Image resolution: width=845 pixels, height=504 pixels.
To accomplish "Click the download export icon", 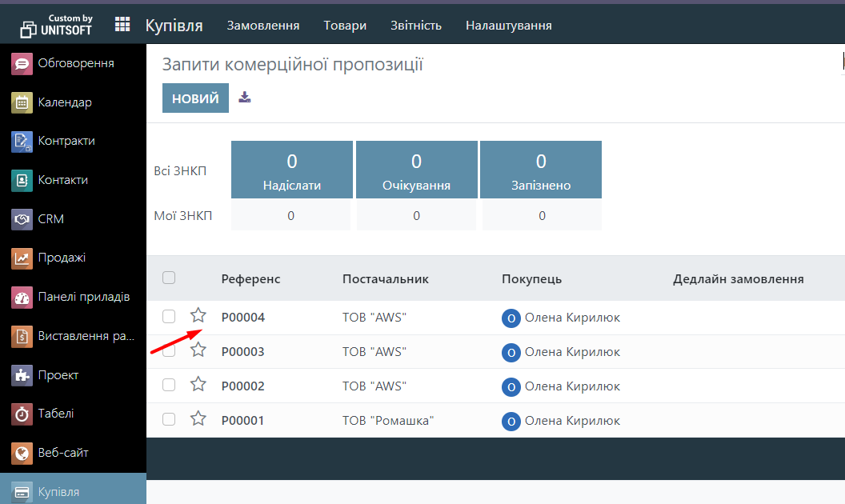I will click(x=245, y=98).
